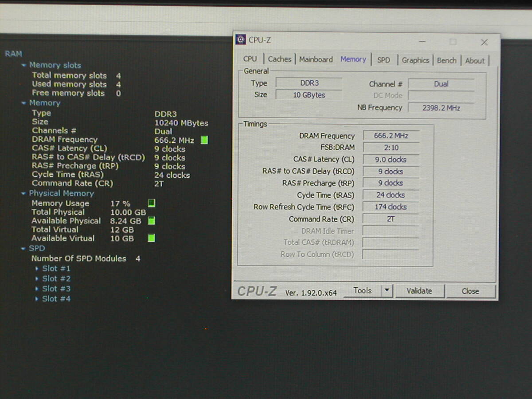Open the Graphics tab

[415, 60]
